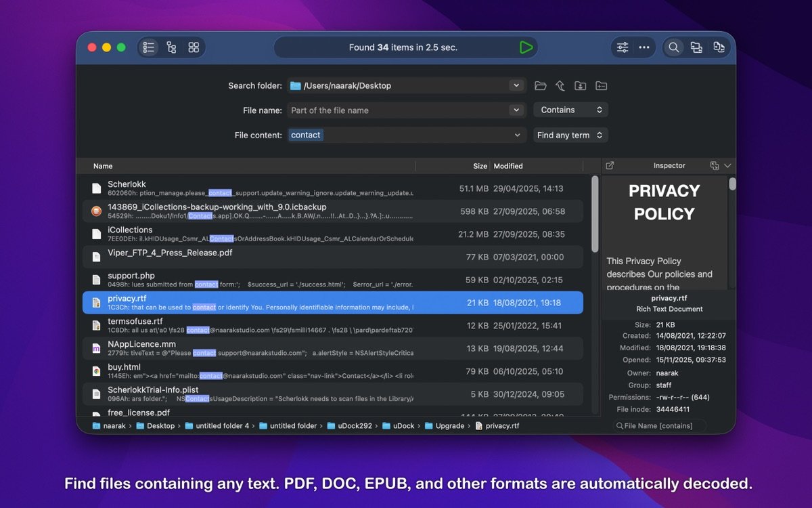Browse for a search folder with the open-folder icon
This screenshot has width=812, height=508.
(x=540, y=85)
